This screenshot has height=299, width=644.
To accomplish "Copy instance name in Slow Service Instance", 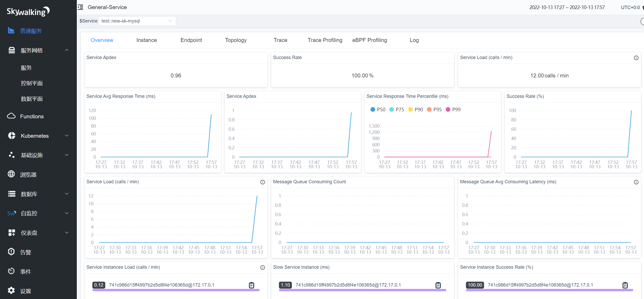I will click(438, 285).
